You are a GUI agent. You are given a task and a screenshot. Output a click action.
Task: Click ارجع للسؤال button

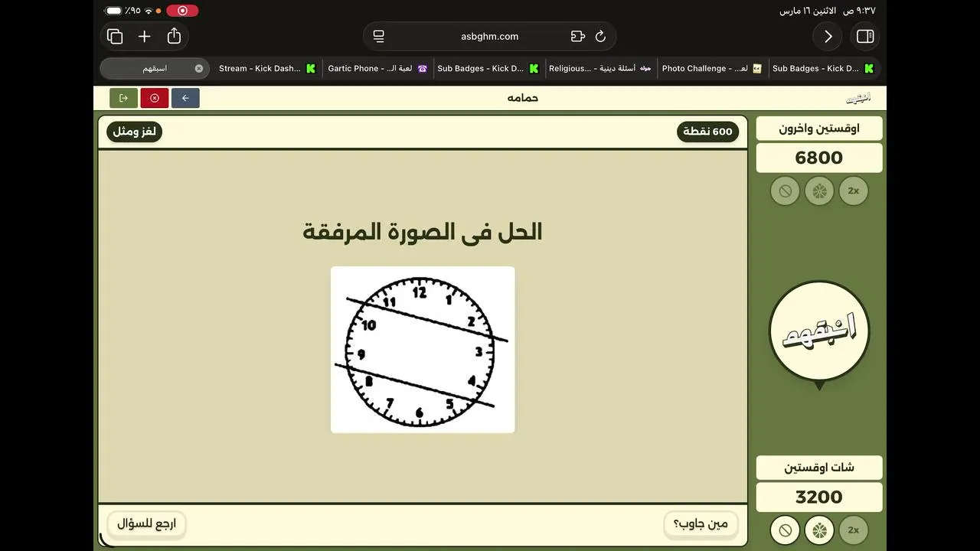tap(147, 524)
